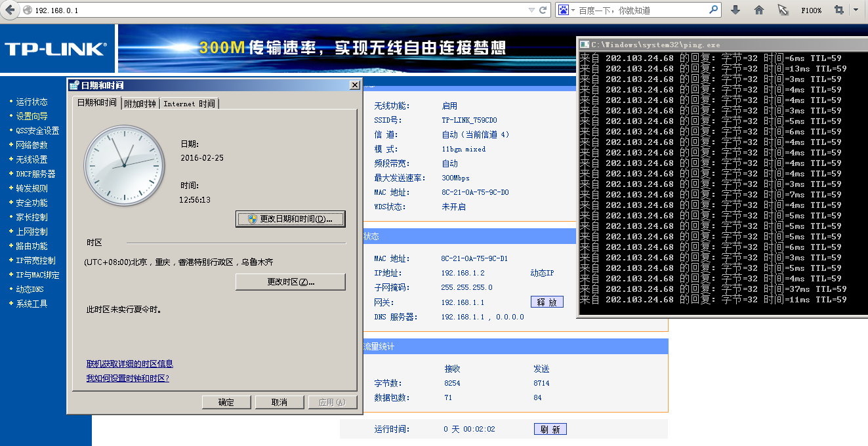This screenshot has width=868, height=446.
Task: Close the 日期和时间 dialog
Action: [354, 85]
